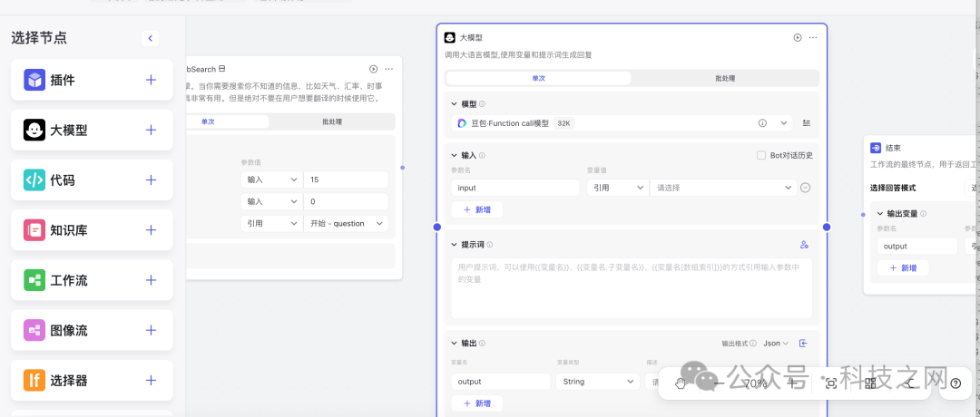
Task: Enable the Bot对话历史 checkbox
Action: point(760,155)
